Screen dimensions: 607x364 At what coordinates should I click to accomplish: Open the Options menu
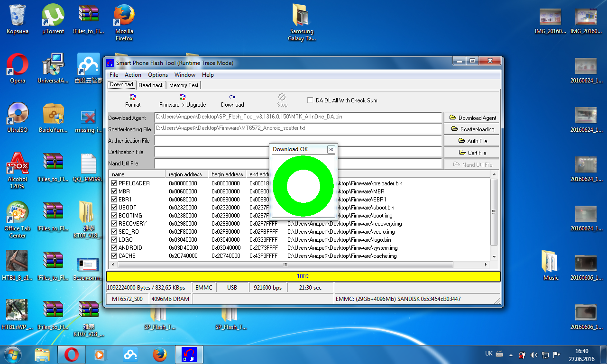tap(157, 75)
